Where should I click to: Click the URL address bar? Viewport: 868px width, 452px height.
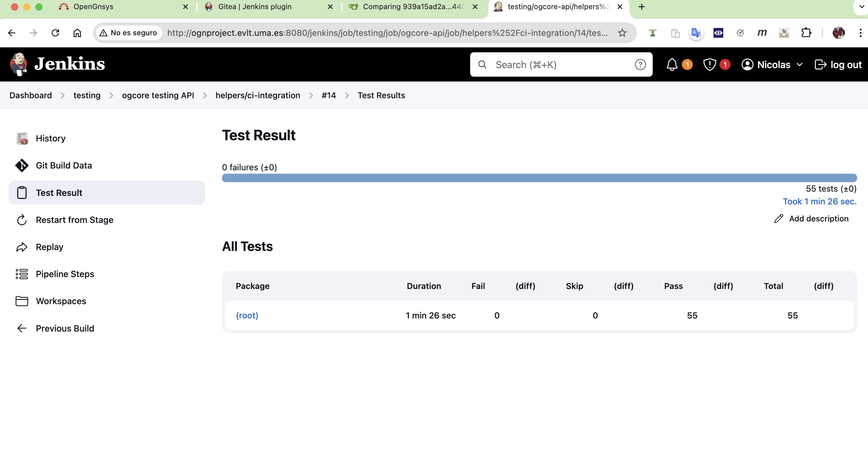tap(387, 33)
